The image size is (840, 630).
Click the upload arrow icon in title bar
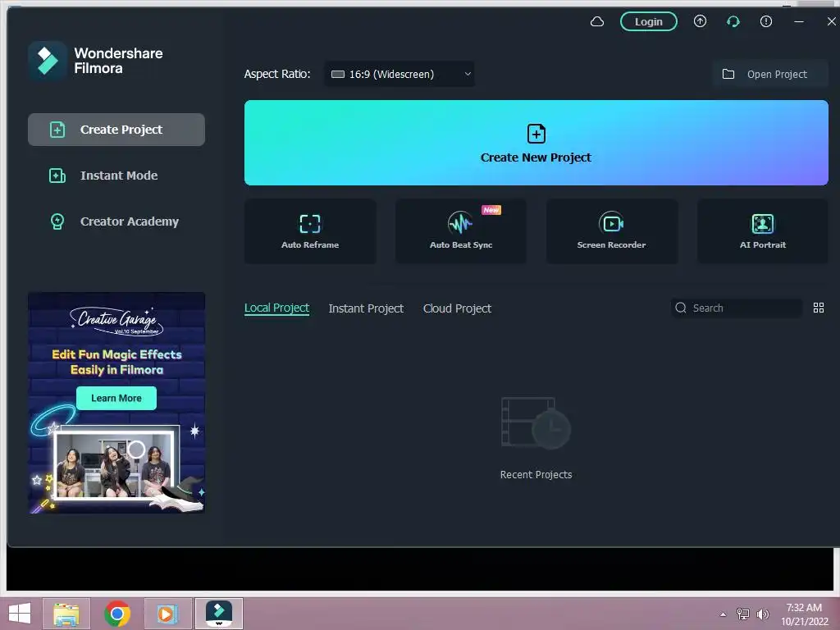(700, 21)
